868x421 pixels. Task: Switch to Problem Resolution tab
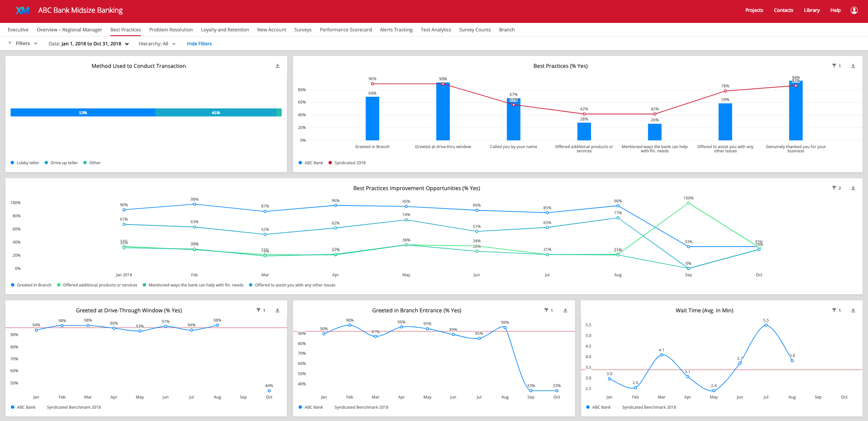pos(171,30)
